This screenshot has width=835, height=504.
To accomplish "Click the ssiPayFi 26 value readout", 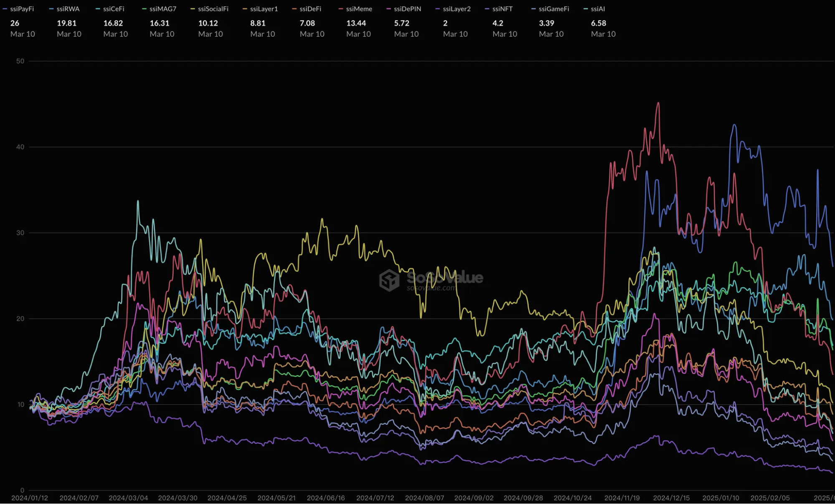I will click(x=15, y=23).
